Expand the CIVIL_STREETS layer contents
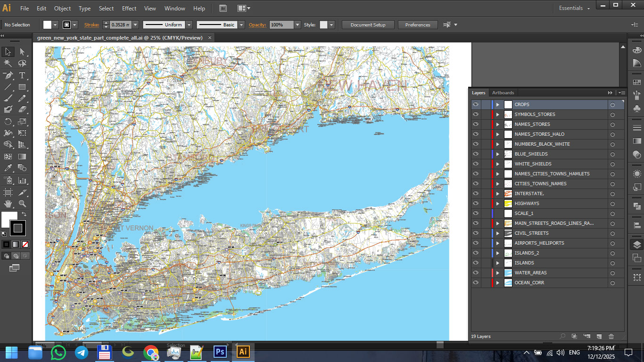 pos(497,233)
